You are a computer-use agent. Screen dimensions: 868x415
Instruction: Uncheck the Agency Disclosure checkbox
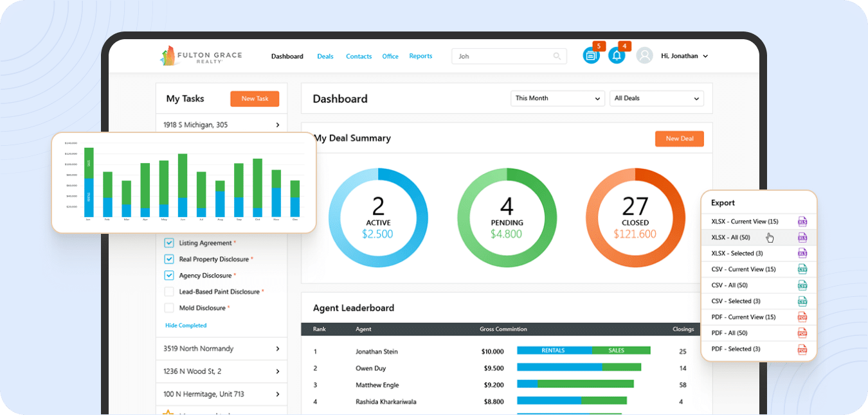[x=169, y=275]
